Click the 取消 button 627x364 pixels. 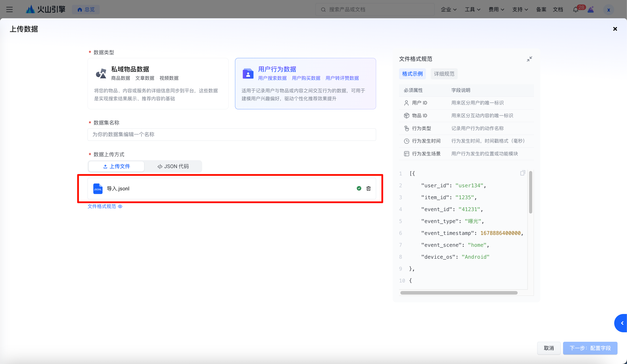[x=549, y=348]
